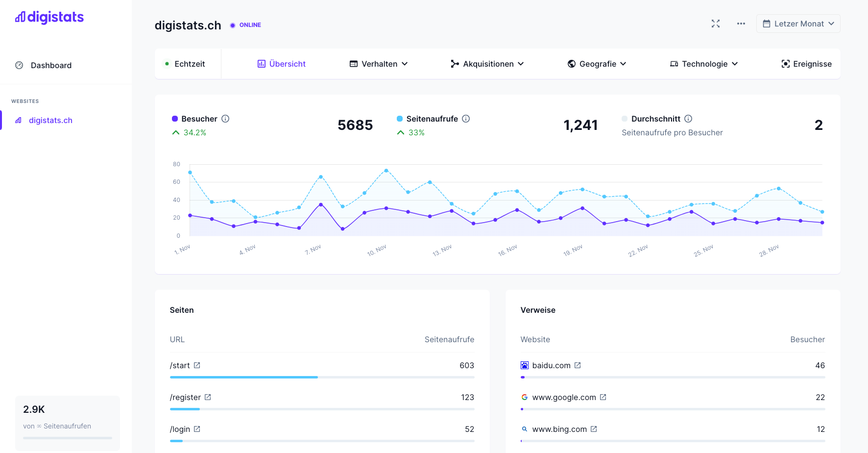
Task: Click the Dashboard gauge icon
Action: pyautogui.click(x=19, y=65)
